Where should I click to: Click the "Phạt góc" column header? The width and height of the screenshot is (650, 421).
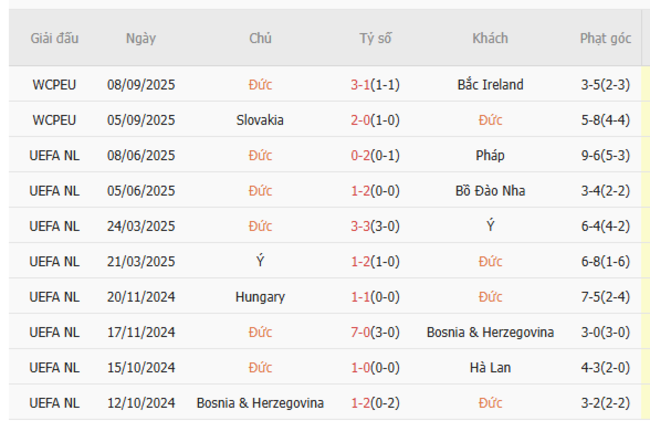point(605,38)
